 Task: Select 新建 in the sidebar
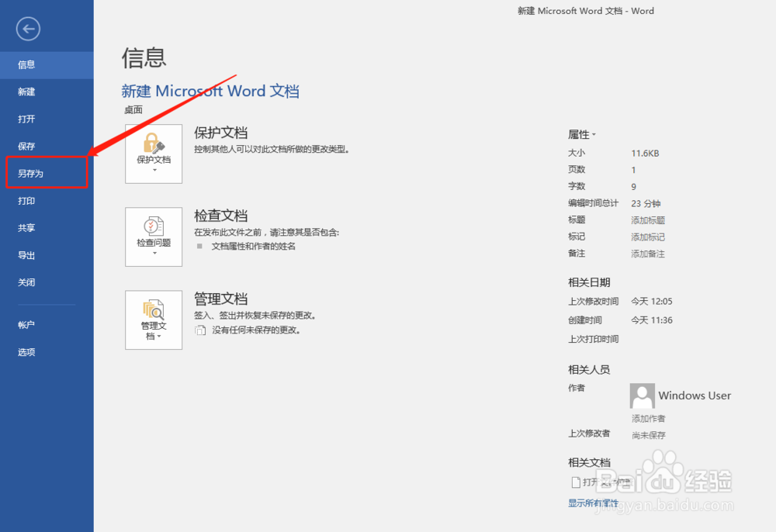click(47, 92)
